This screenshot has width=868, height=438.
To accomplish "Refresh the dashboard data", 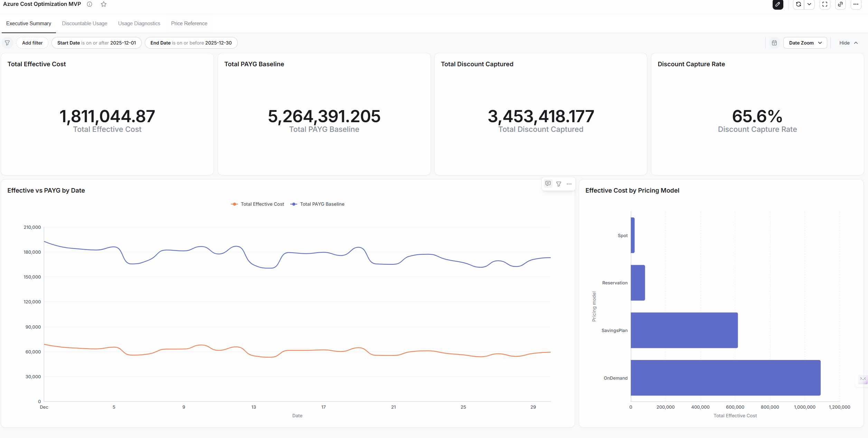I will coord(799,4).
